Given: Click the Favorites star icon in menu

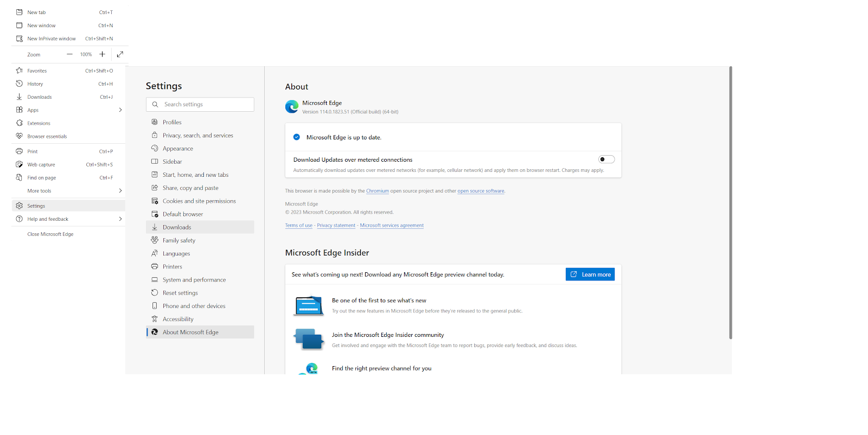Looking at the screenshot, I should pos(20,71).
